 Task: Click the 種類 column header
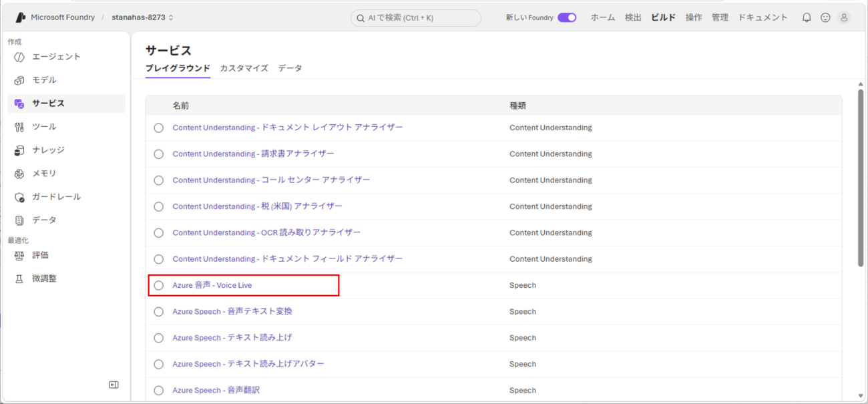point(517,106)
